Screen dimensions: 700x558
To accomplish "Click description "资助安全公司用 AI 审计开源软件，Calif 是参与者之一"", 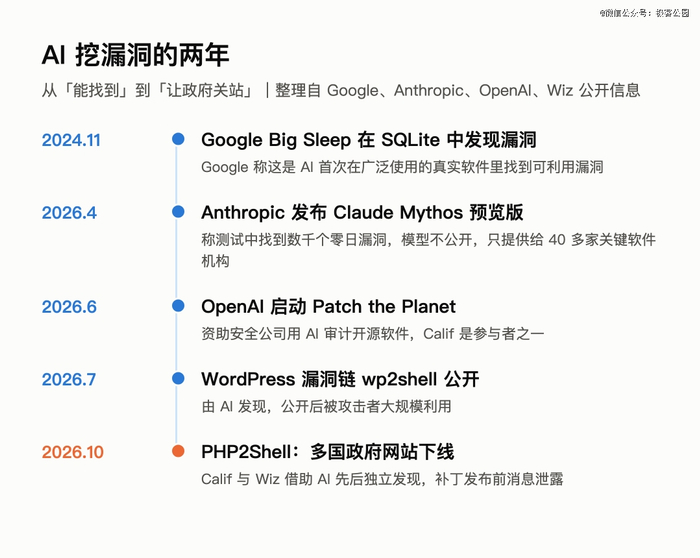I will coord(373,333).
